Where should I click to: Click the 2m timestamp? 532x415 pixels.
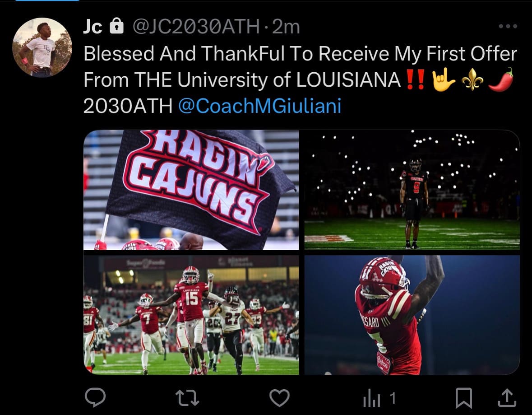pyautogui.click(x=286, y=27)
